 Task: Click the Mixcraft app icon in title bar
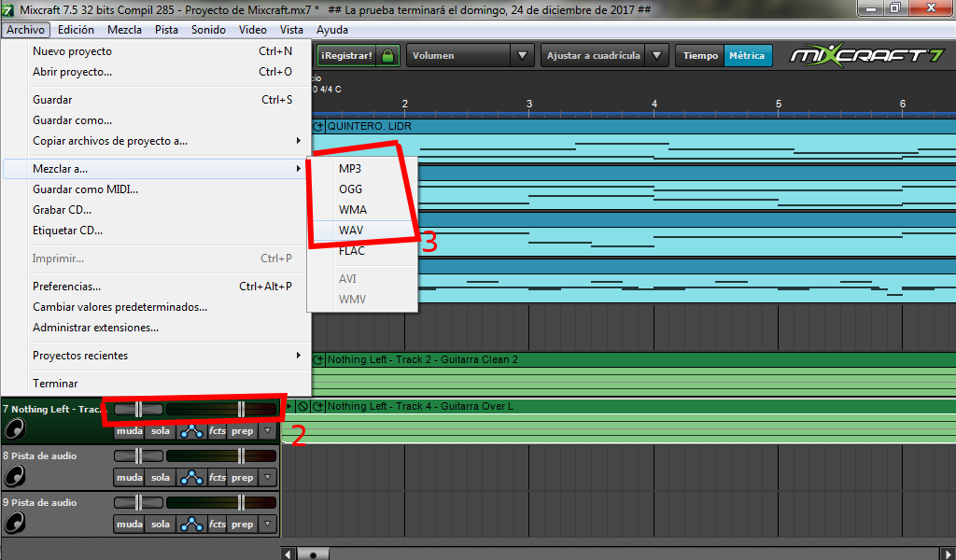pos(7,9)
